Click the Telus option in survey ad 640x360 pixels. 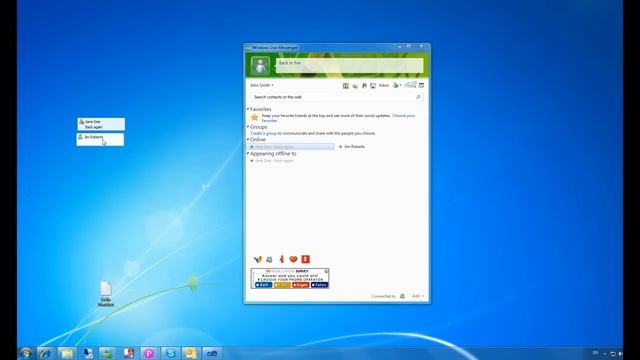click(319, 285)
